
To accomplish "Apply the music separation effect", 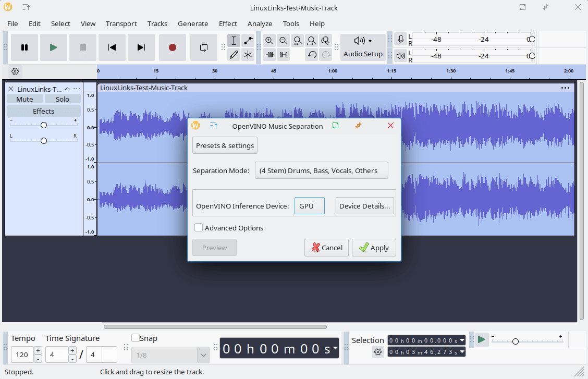I will click(374, 248).
